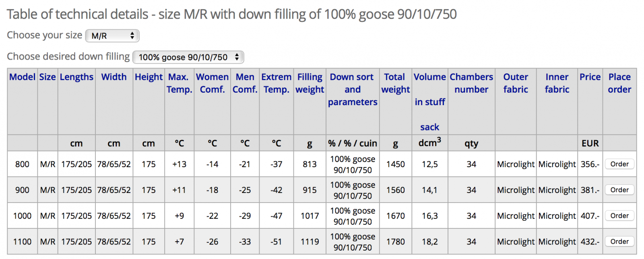This screenshot has width=644, height=259.
Task: Click Order button for model 900
Action: point(619,190)
